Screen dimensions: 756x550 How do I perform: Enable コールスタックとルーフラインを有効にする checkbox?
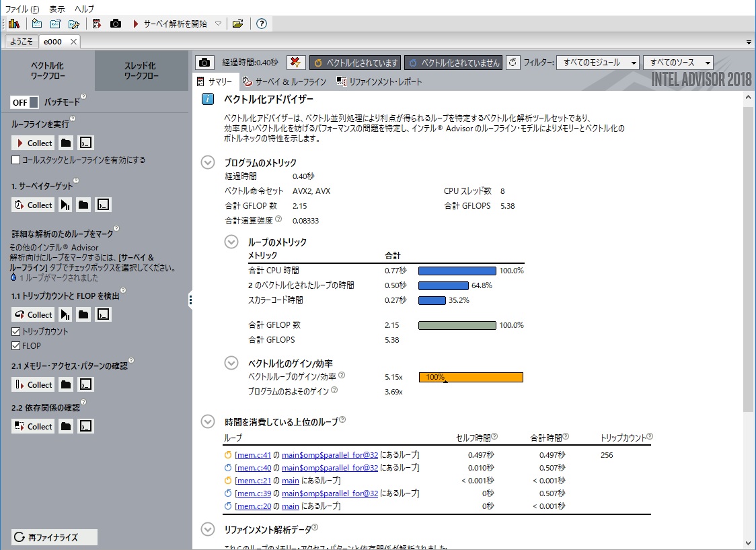click(x=16, y=160)
